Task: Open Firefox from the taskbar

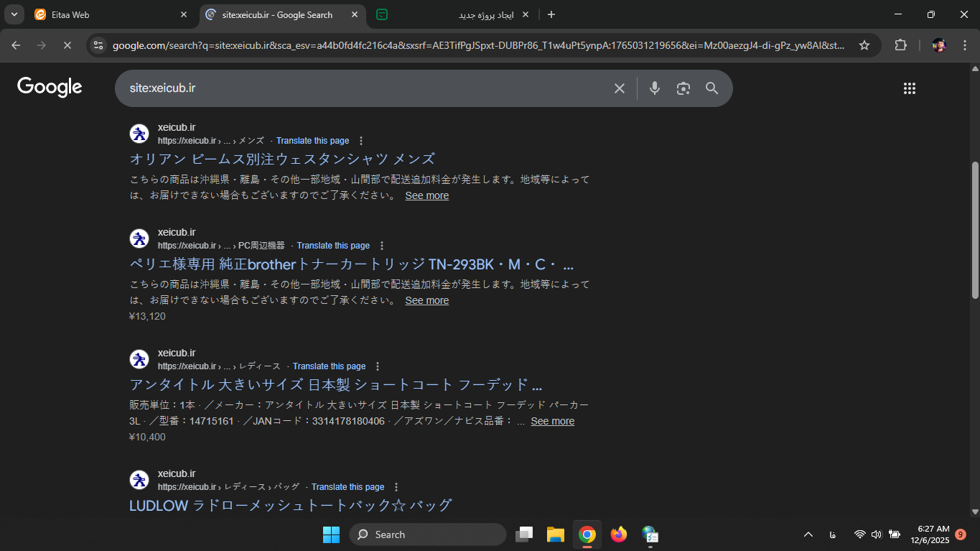Action: click(x=618, y=534)
